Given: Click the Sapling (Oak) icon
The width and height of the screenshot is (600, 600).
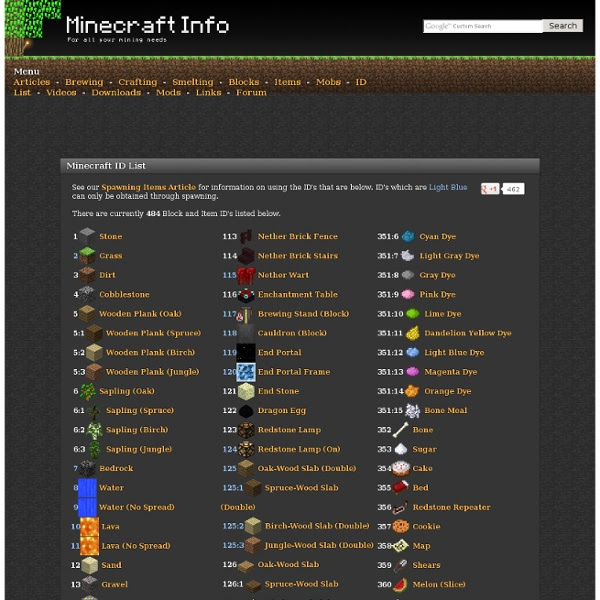Looking at the screenshot, I should [x=88, y=391].
